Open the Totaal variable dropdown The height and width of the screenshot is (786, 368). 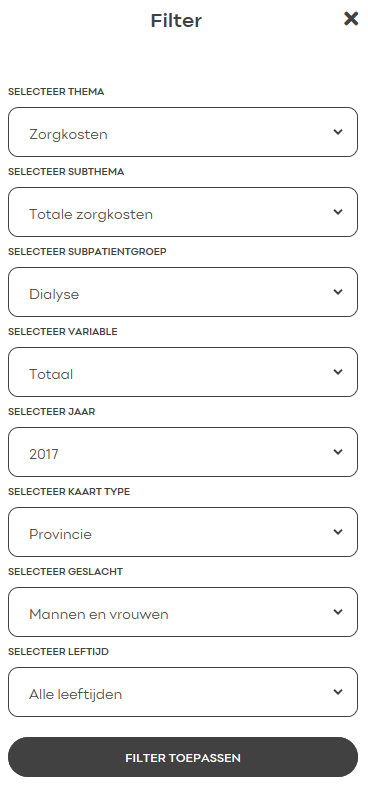(x=183, y=372)
